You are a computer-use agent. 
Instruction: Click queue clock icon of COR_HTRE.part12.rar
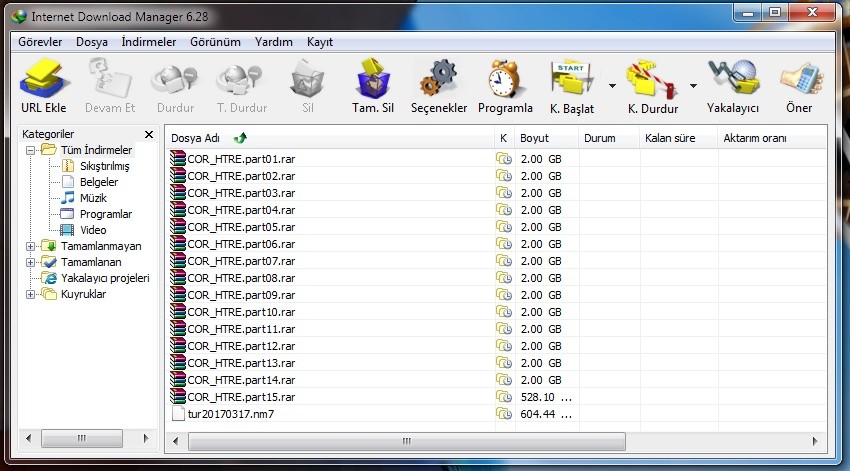[504, 345]
